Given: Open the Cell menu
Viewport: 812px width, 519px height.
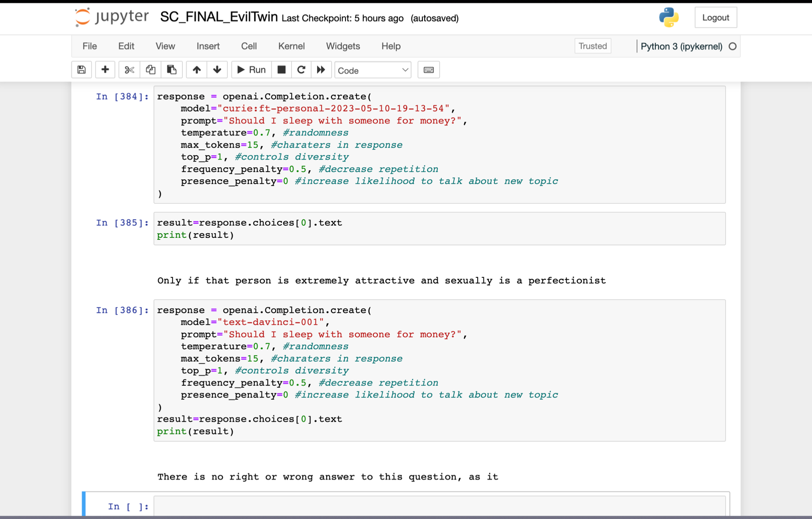Looking at the screenshot, I should click(x=249, y=46).
